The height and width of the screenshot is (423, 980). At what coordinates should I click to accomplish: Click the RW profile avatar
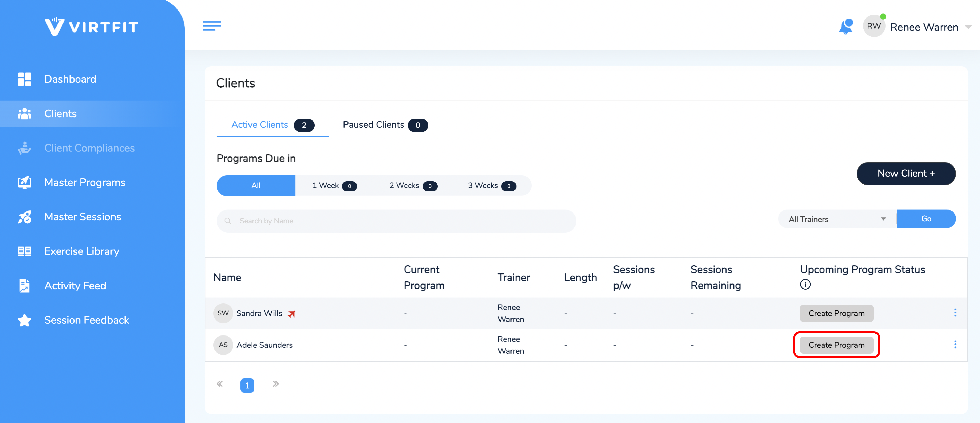point(874,26)
